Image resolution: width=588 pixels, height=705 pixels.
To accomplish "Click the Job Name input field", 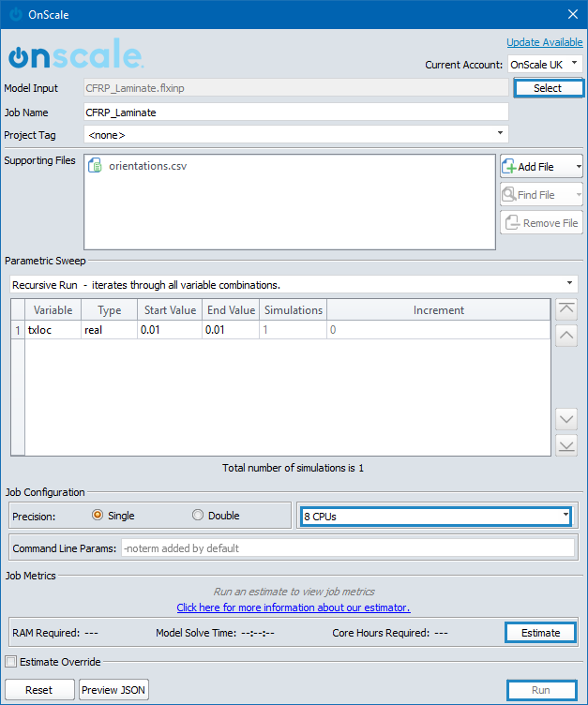I will pos(296,112).
